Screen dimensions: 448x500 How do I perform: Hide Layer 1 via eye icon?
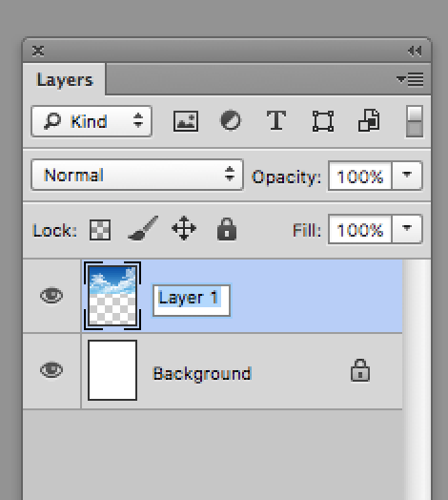click(51, 296)
